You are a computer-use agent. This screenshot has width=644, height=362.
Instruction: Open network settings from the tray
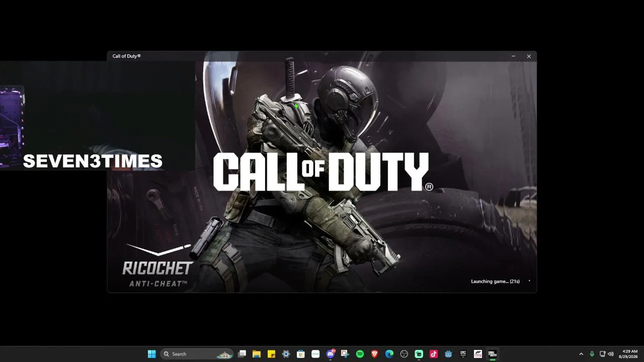[x=602, y=354]
